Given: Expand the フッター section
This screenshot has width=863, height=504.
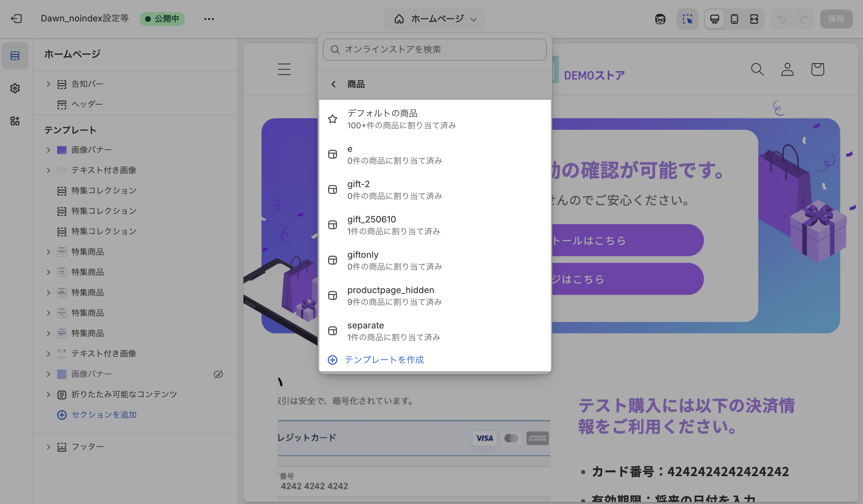Looking at the screenshot, I should [x=48, y=447].
